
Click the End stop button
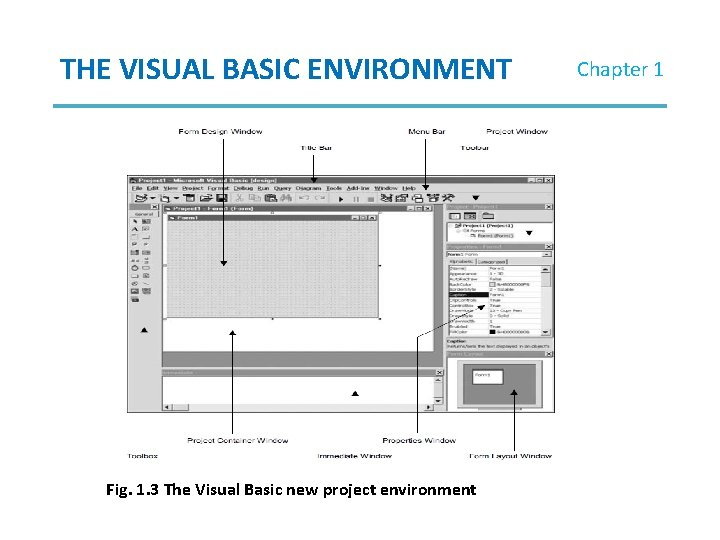[371, 199]
